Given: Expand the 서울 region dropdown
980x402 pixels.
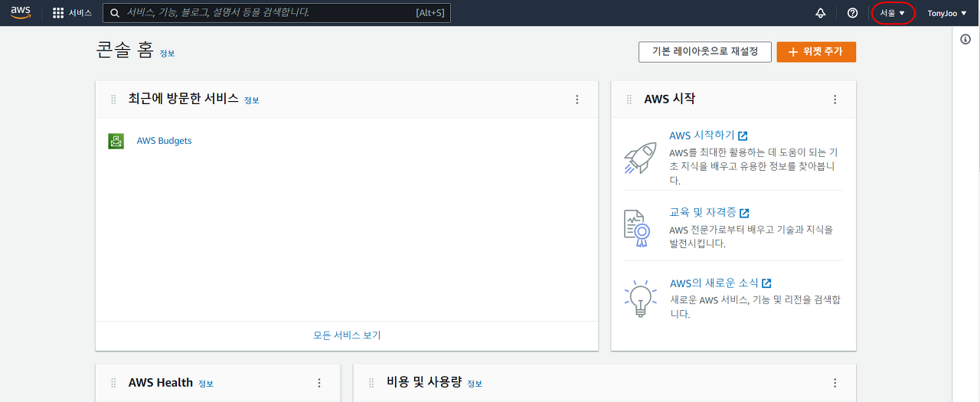Looking at the screenshot, I should pyautogui.click(x=893, y=13).
